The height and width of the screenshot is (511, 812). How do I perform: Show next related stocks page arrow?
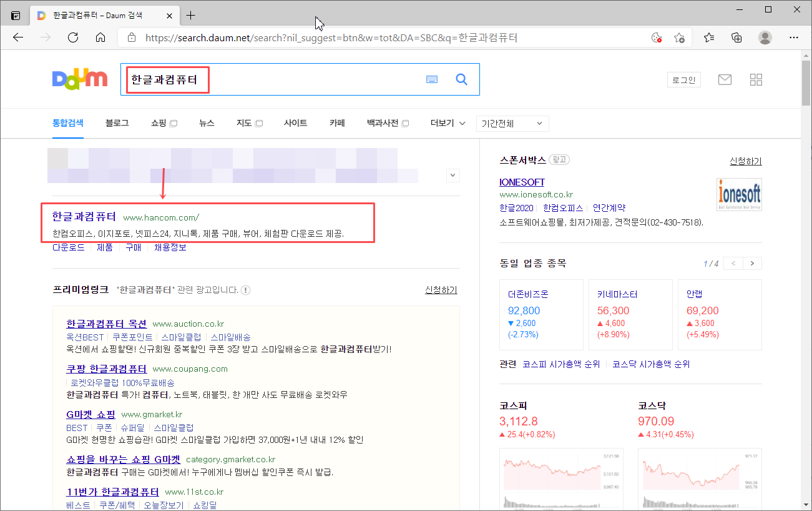coord(753,264)
